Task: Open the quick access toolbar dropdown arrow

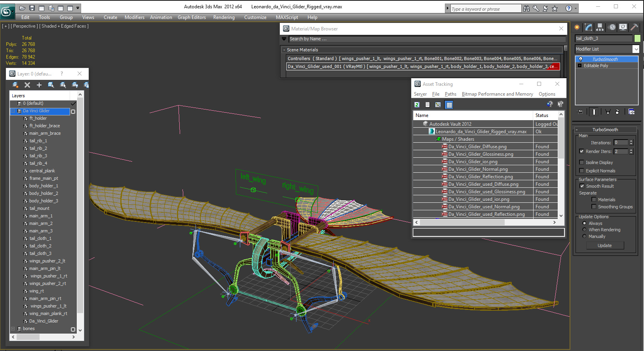Action: pyautogui.click(x=78, y=8)
